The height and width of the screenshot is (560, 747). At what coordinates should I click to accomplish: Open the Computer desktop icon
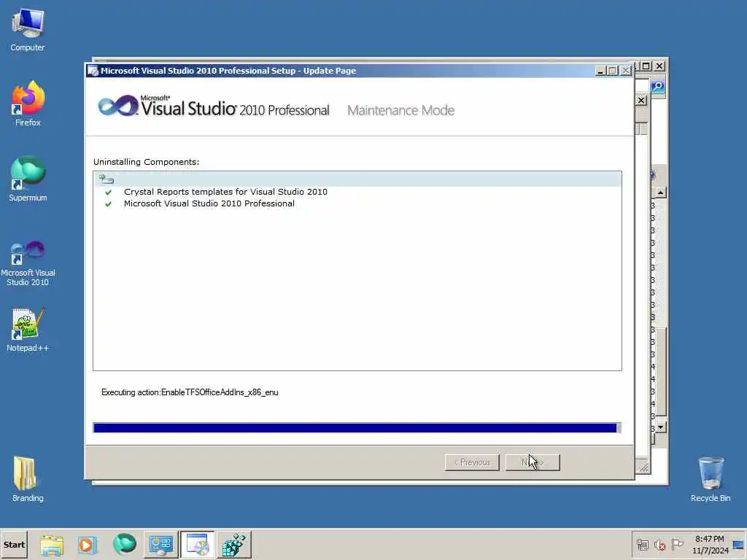[28, 29]
